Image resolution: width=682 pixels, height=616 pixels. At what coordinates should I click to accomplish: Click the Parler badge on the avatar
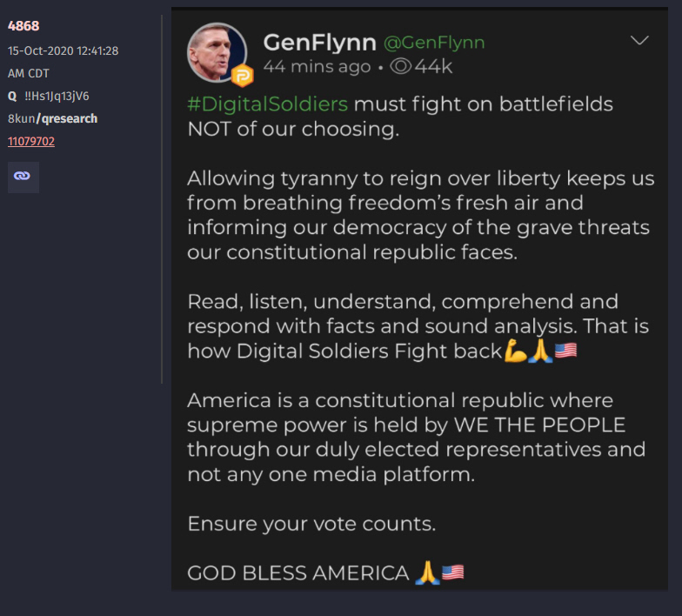point(241,74)
